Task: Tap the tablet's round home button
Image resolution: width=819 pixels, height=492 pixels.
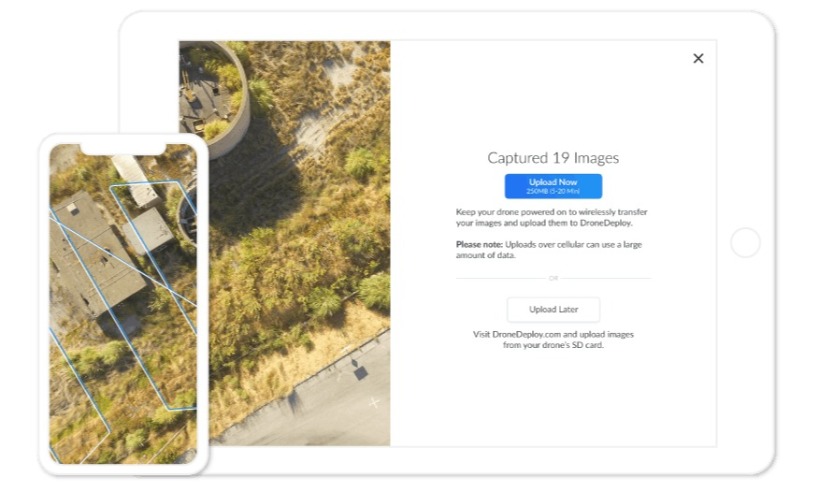Action: [745, 242]
